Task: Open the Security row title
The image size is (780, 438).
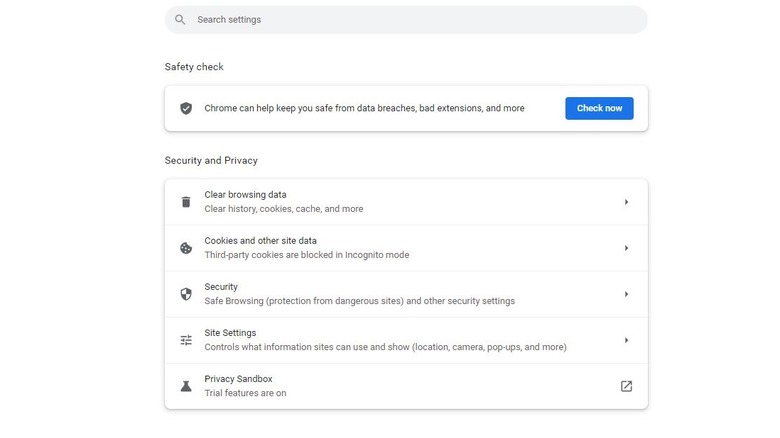Action: (x=221, y=287)
